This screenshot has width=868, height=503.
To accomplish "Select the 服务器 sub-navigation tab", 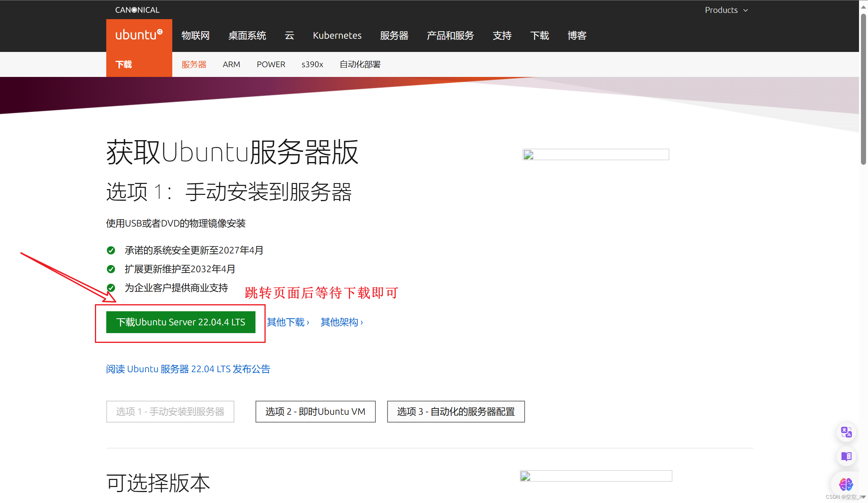I will (194, 64).
